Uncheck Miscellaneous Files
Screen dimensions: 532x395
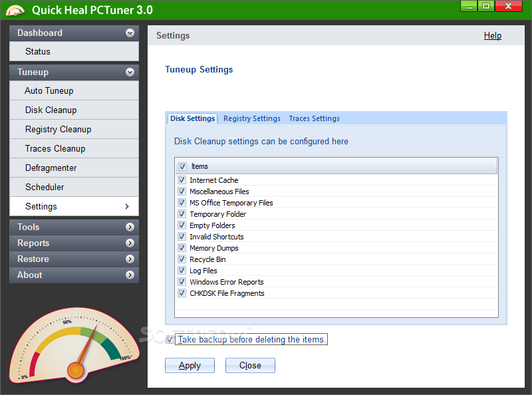[x=182, y=191]
